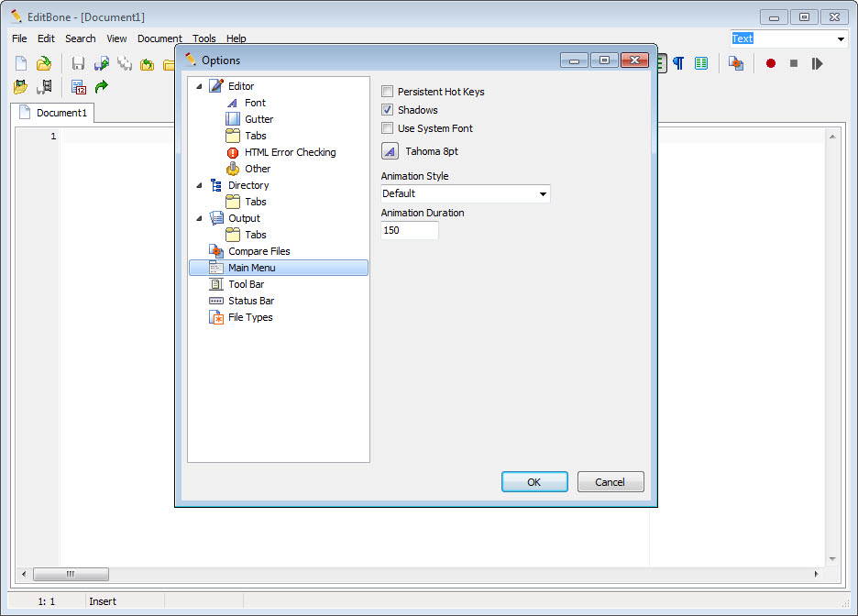This screenshot has width=858, height=616.
Task: Click the Compare Files toolbar icon
Action: [736, 63]
